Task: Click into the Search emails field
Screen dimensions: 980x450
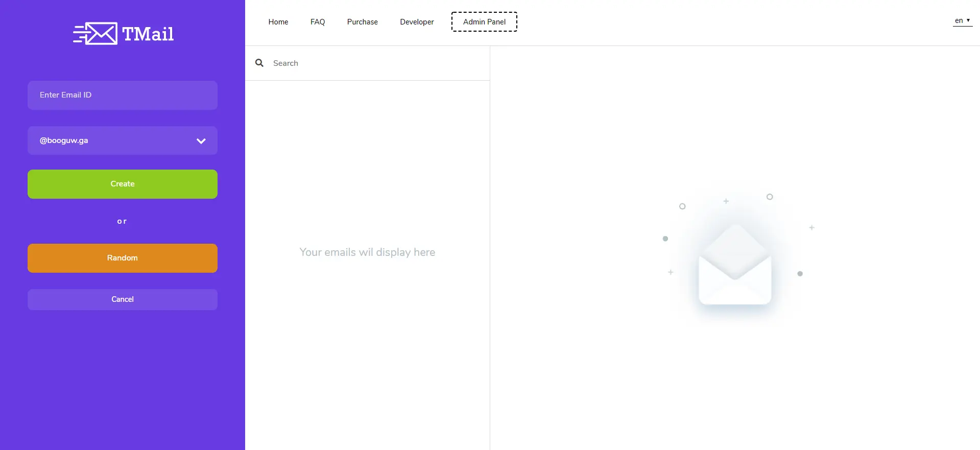Action: coord(378,63)
